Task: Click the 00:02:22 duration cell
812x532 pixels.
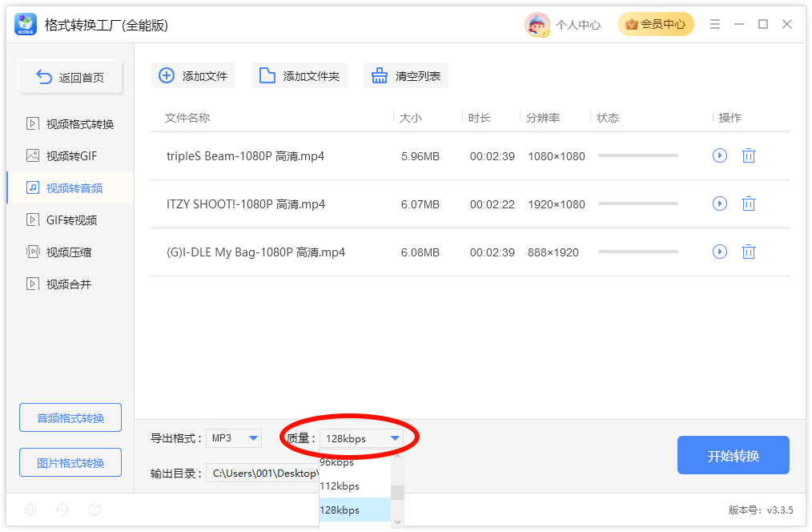Action: pyautogui.click(x=492, y=204)
